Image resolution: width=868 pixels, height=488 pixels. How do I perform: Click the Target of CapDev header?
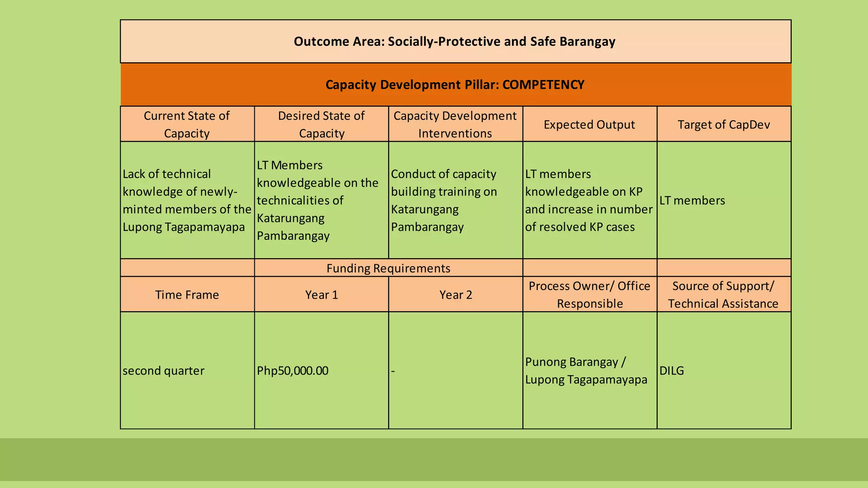point(723,125)
